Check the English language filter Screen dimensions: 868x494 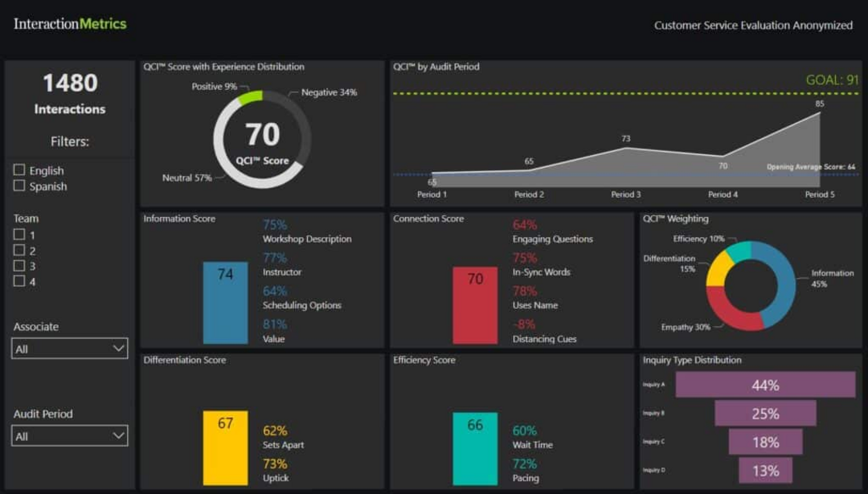click(19, 170)
